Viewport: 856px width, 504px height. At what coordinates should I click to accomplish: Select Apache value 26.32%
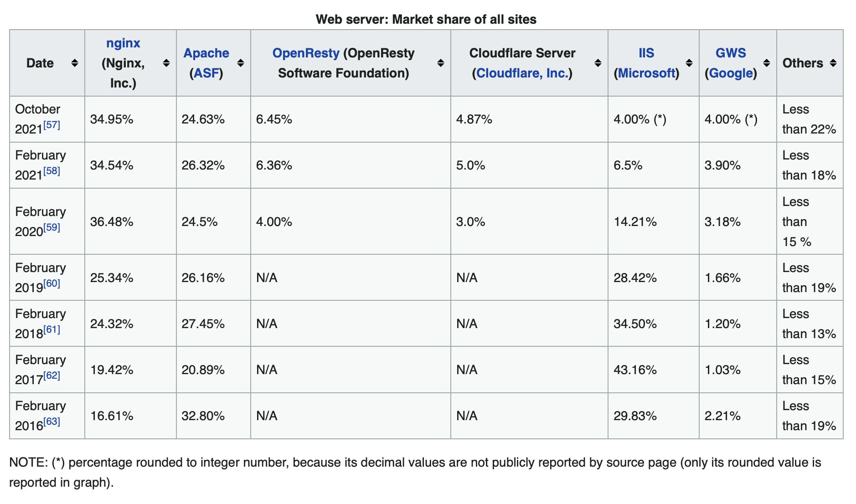[x=203, y=165]
